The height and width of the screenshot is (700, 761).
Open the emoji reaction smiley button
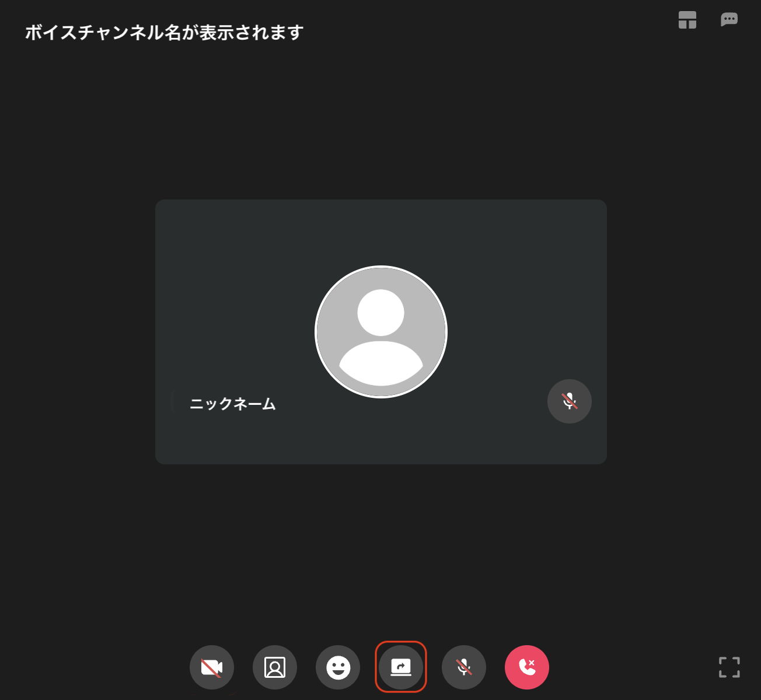click(338, 667)
